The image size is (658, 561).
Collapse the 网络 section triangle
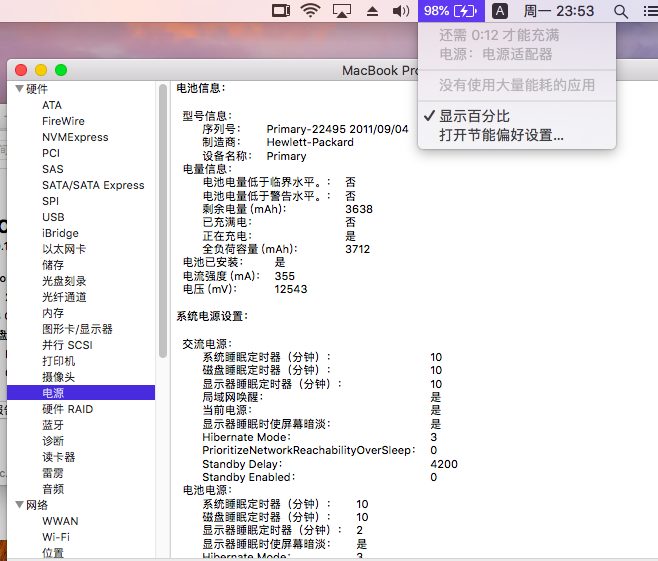[19, 504]
